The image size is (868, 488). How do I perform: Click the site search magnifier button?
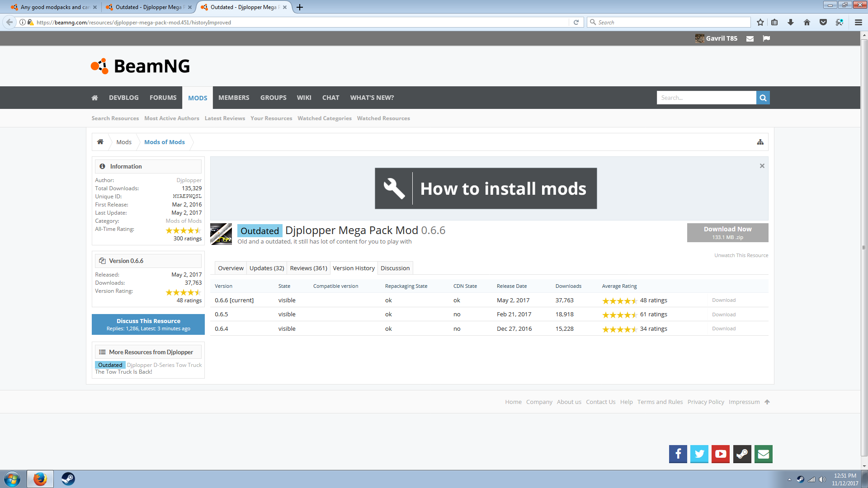click(x=763, y=98)
